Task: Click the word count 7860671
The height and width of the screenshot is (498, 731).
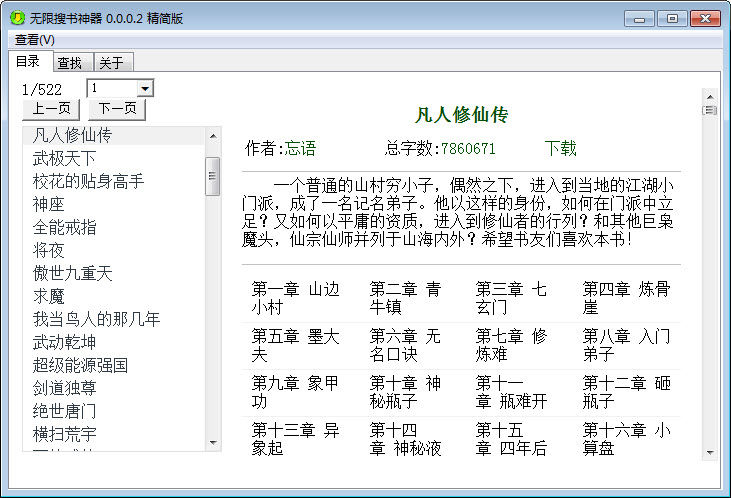Action: 468,148
